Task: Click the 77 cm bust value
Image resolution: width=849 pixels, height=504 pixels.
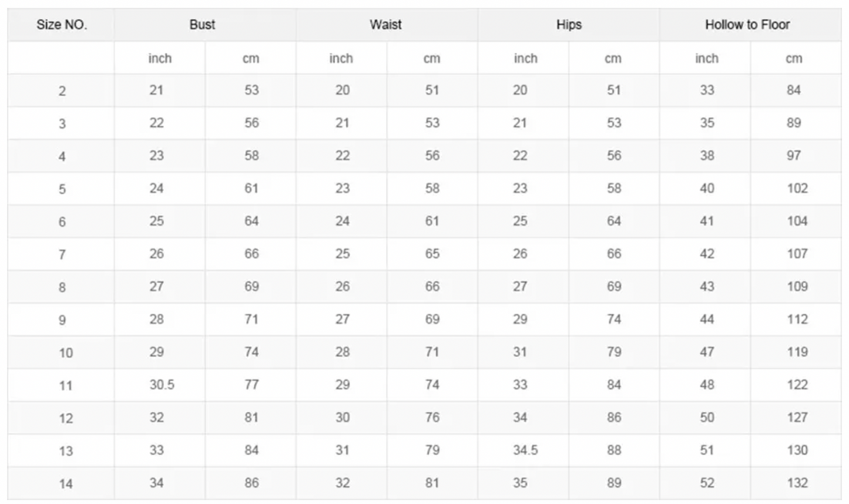Action: click(x=251, y=385)
